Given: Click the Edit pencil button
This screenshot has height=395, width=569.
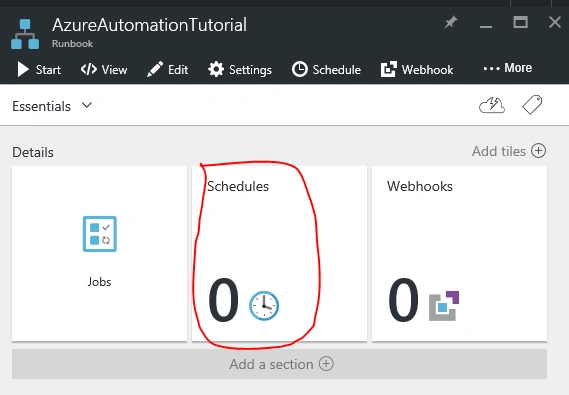Looking at the screenshot, I should (168, 69).
